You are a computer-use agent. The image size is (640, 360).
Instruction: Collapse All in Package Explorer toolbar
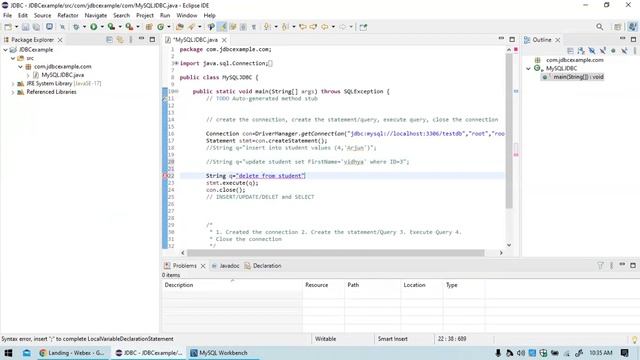pos(109,40)
